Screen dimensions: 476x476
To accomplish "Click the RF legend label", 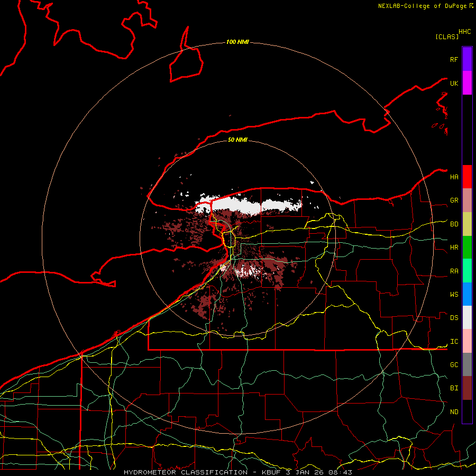I will 454,59.
